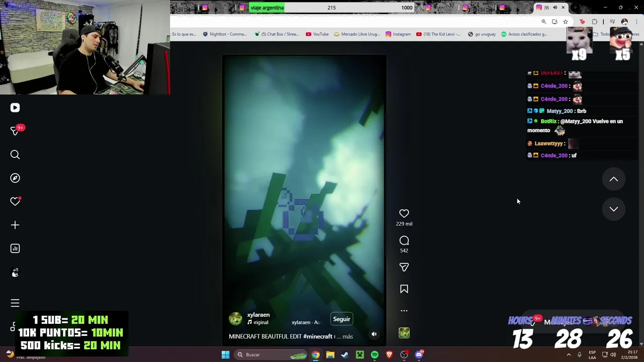Share the reel via paper plane icon
Image resolution: width=644 pixels, height=362 pixels.
coord(404,267)
